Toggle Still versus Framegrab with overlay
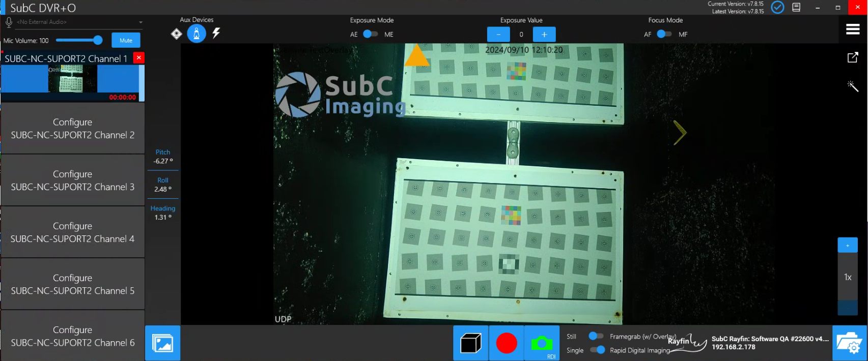The height and width of the screenshot is (361, 868). tap(596, 336)
